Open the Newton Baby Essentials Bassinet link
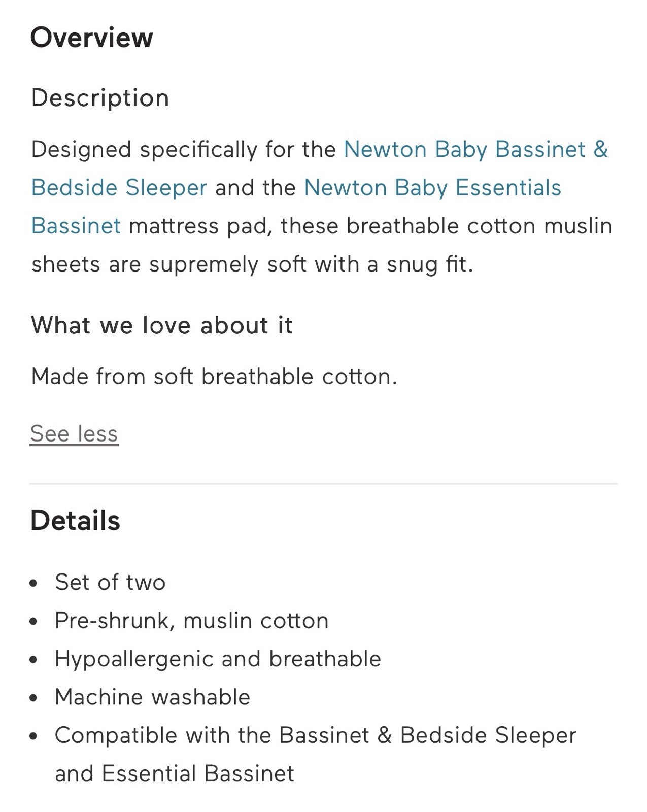This screenshot has width=647, height=812. click(432, 188)
